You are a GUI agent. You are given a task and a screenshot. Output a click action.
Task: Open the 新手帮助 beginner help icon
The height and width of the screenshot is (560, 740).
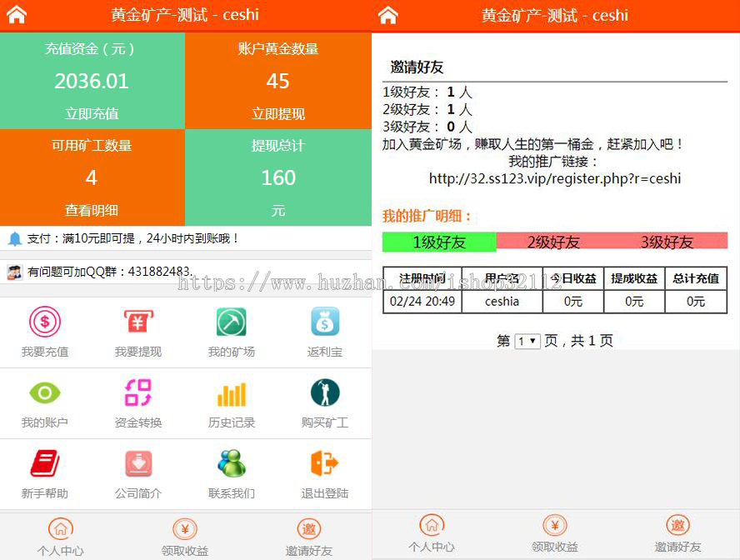[x=44, y=464]
